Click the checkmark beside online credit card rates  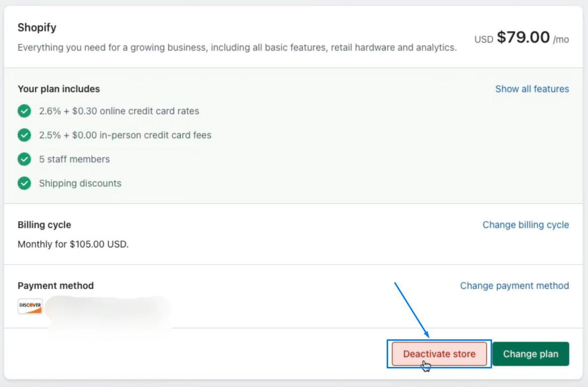[25, 111]
